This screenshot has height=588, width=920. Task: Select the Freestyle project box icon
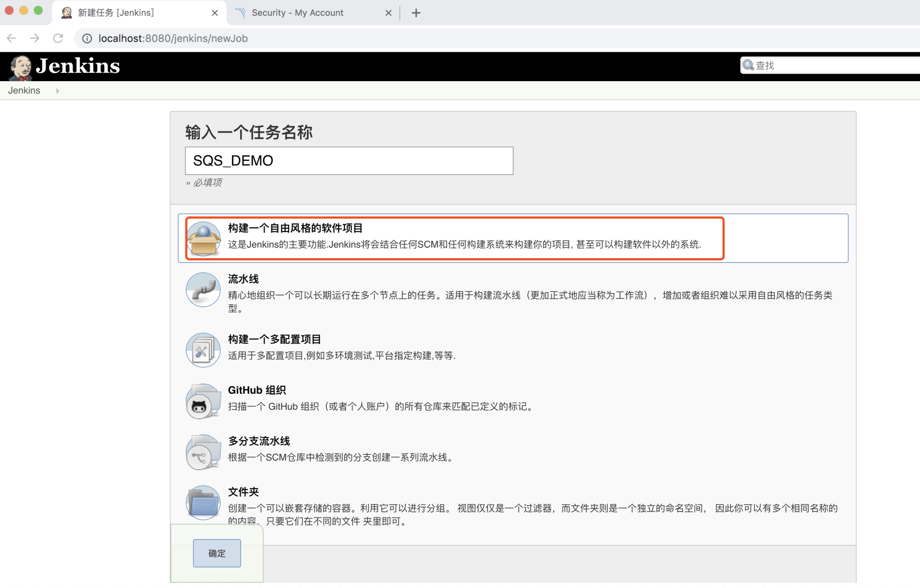tap(203, 239)
